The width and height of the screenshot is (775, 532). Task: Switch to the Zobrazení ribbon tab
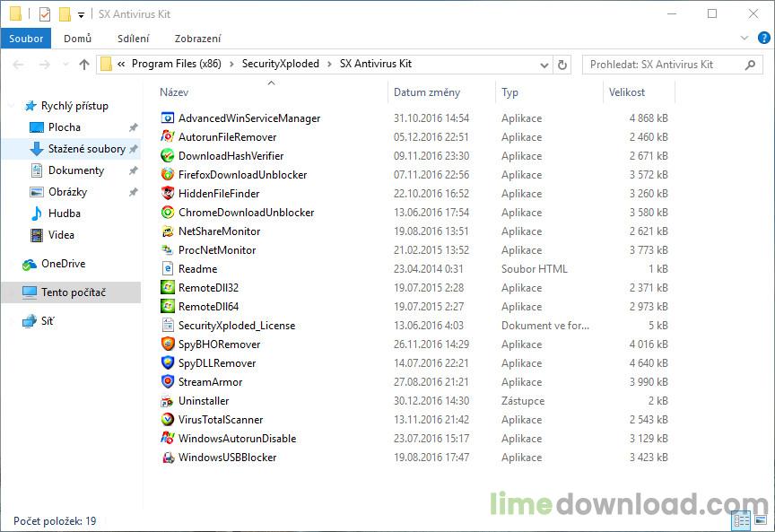198,39
